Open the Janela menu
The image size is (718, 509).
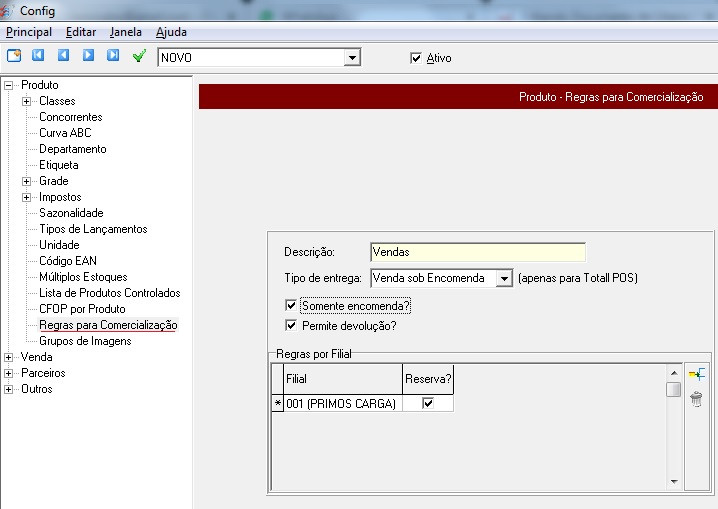pos(125,32)
